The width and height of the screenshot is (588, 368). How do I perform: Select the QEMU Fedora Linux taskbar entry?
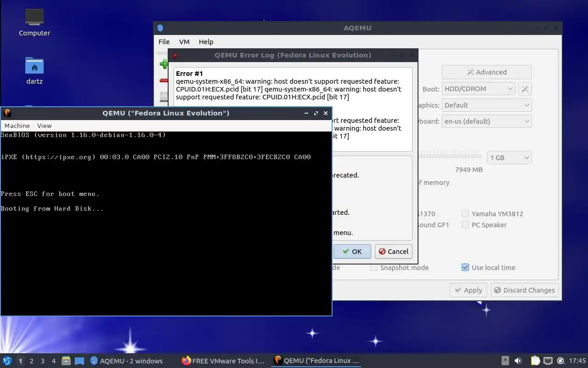(x=317, y=361)
